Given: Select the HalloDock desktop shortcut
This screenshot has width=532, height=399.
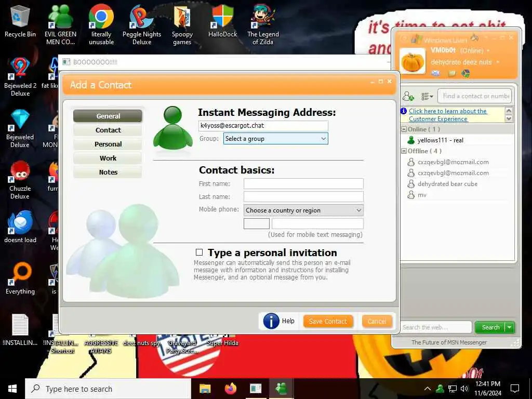Looking at the screenshot, I should (222, 21).
